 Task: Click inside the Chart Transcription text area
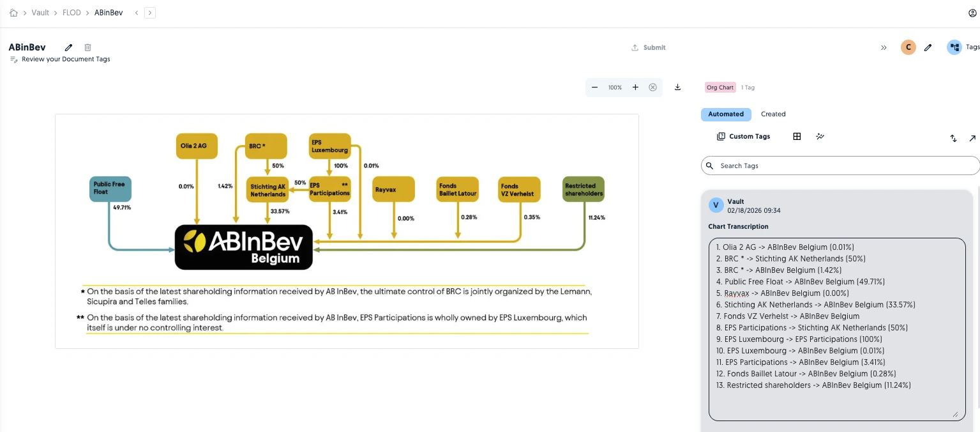click(x=837, y=329)
